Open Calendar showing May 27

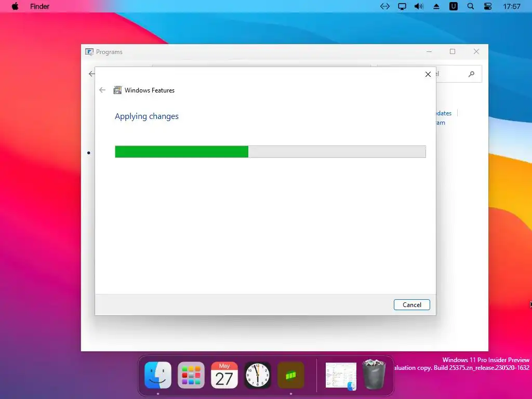click(x=224, y=375)
